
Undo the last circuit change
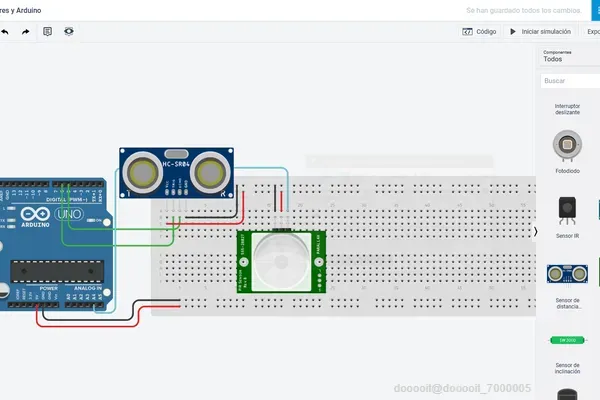(5, 32)
